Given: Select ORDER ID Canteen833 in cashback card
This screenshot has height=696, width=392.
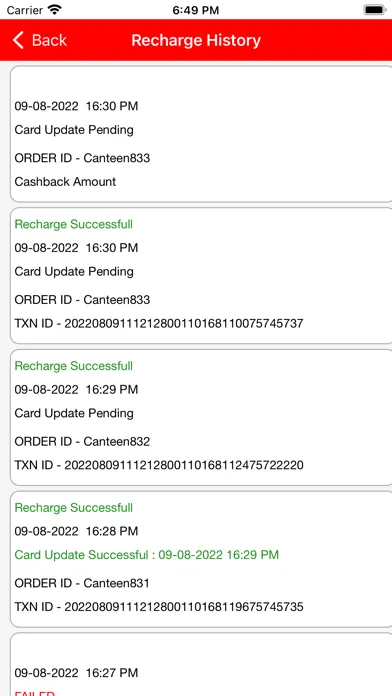Looking at the screenshot, I should pos(82,158).
